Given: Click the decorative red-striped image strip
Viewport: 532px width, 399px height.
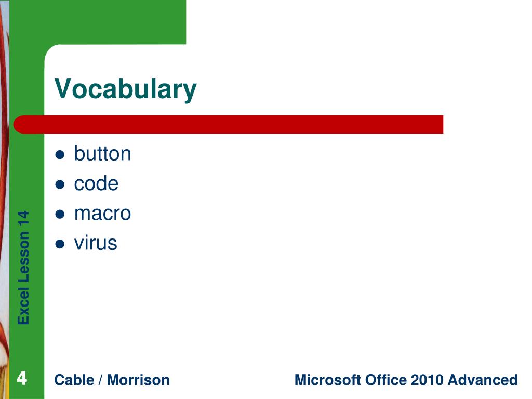Looking at the screenshot, I should [4, 199].
